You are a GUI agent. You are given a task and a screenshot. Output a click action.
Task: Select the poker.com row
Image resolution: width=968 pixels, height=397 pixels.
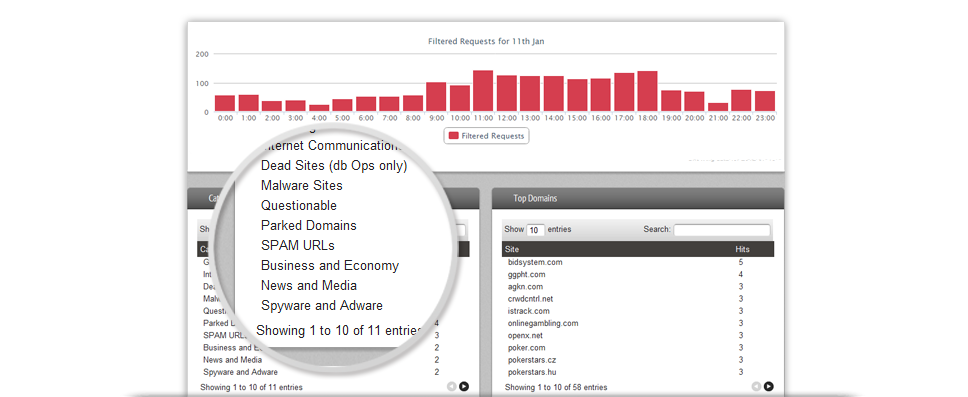[x=638, y=348]
